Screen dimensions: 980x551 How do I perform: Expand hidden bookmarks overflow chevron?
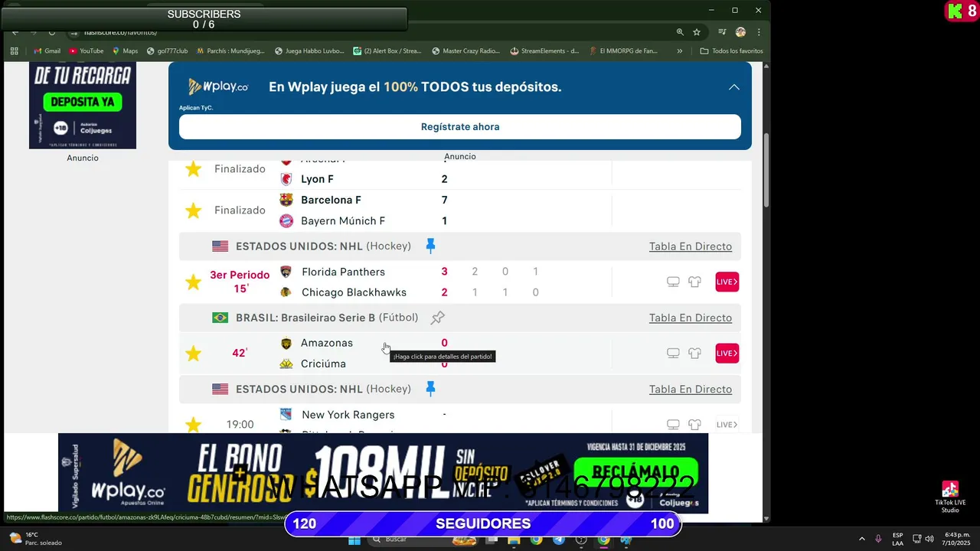tap(679, 51)
